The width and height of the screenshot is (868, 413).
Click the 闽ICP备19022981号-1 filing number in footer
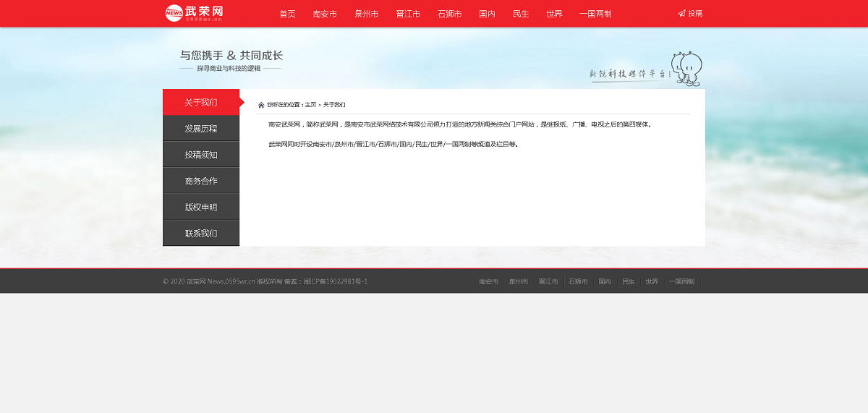(335, 281)
